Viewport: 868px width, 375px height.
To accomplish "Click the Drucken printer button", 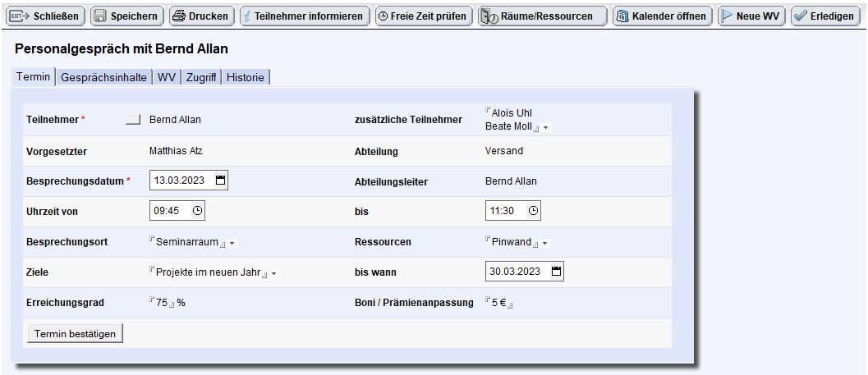I will [x=201, y=16].
